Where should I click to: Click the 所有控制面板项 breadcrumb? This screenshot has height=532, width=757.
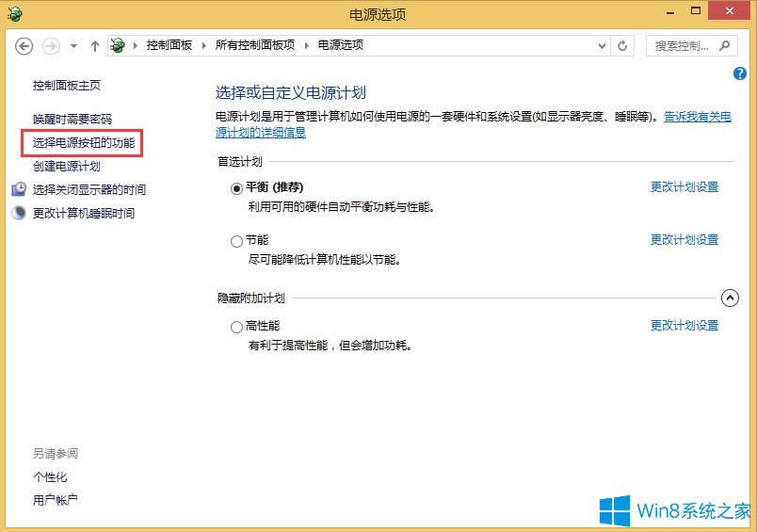pos(255,45)
